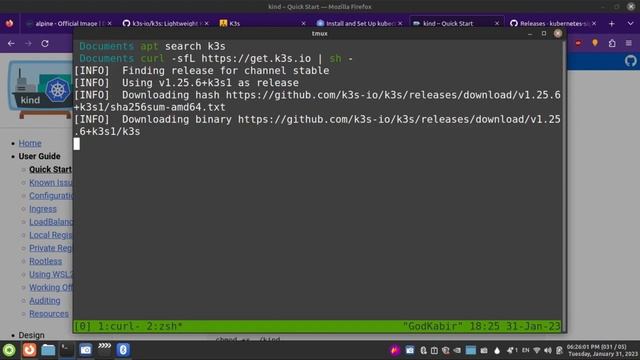The image size is (640, 360).
Task: Open the blue Bluetooth app in taskbar
Action: [x=123, y=350]
